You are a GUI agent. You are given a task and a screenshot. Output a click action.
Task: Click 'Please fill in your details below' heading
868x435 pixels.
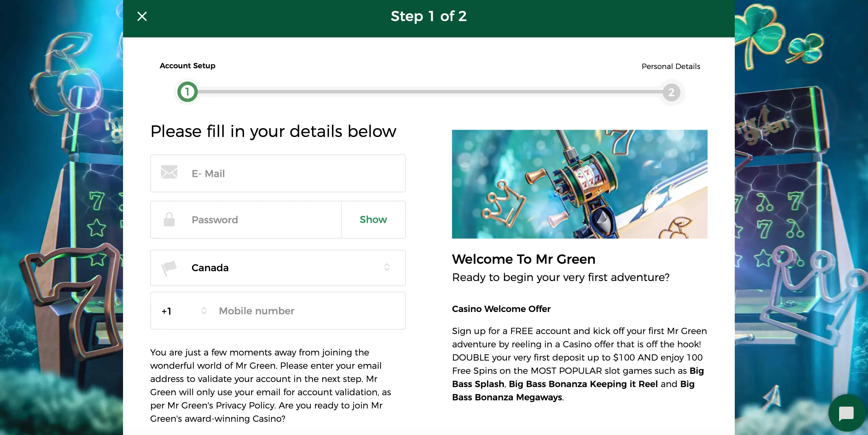pyautogui.click(x=273, y=131)
